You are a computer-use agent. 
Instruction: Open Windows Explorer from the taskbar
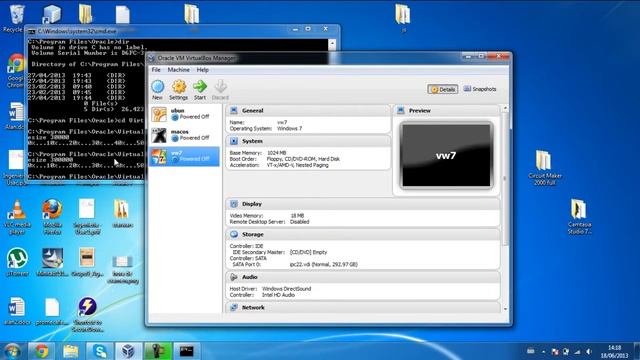pos(71,351)
